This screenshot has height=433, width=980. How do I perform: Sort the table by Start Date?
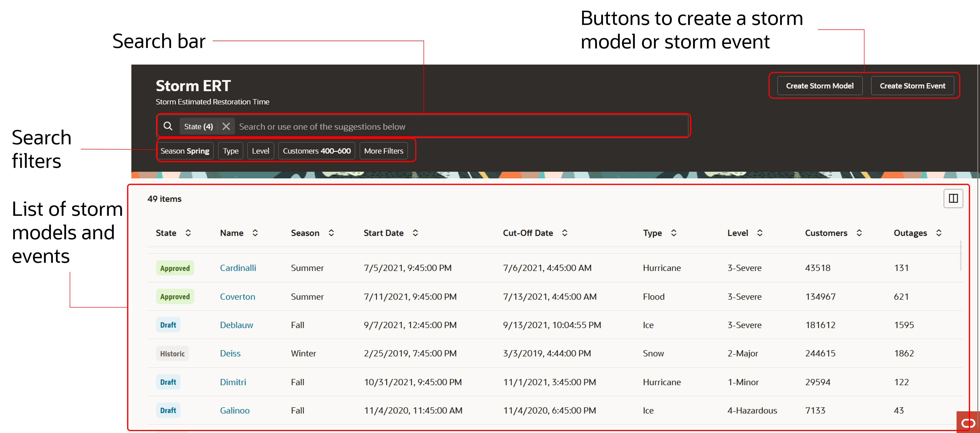pos(415,233)
